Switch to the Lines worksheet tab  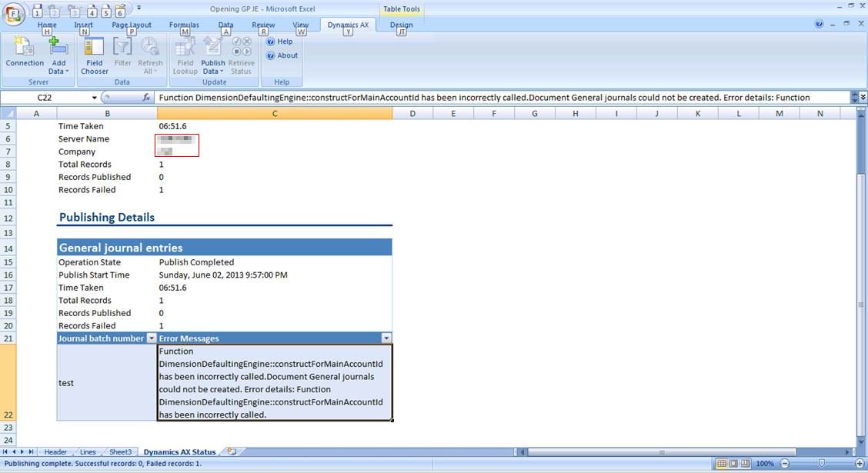tap(88, 452)
